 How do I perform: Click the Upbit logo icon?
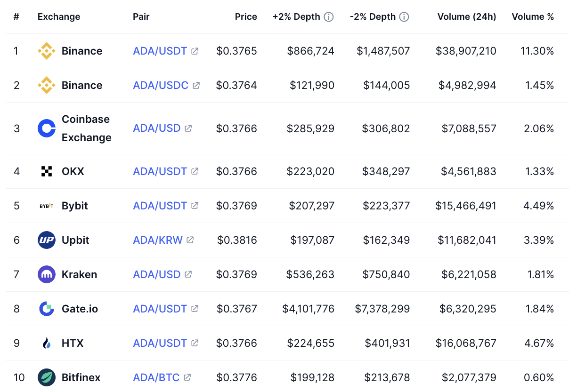tap(47, 240)
